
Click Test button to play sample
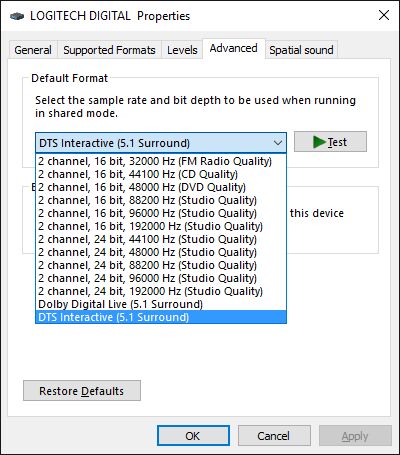330,142
